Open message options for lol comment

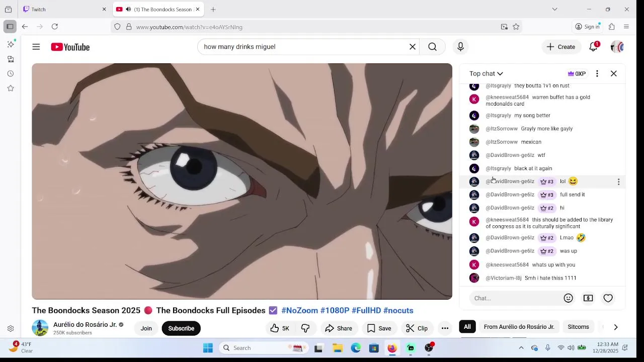[x=619, y=182]
